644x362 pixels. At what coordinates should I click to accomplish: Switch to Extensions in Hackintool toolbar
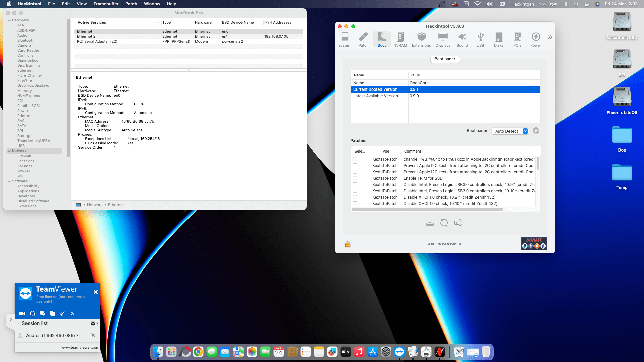click(x=421, y=40)
